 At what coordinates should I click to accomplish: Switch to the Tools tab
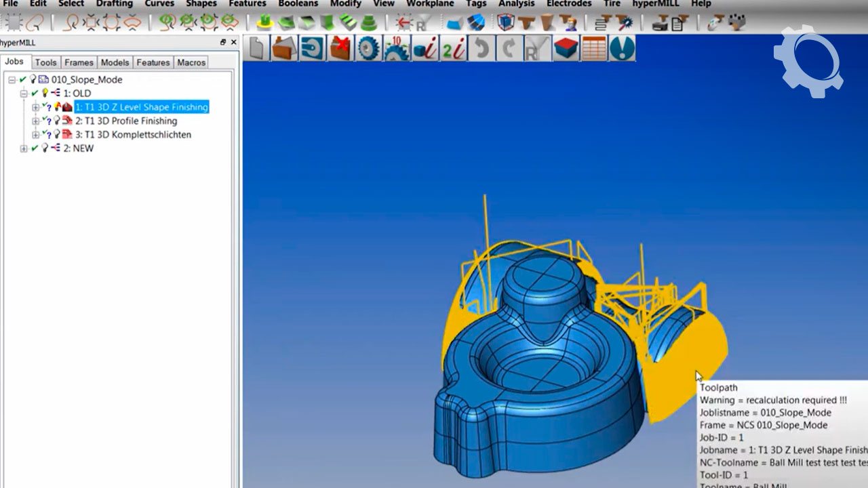point(45,62)
